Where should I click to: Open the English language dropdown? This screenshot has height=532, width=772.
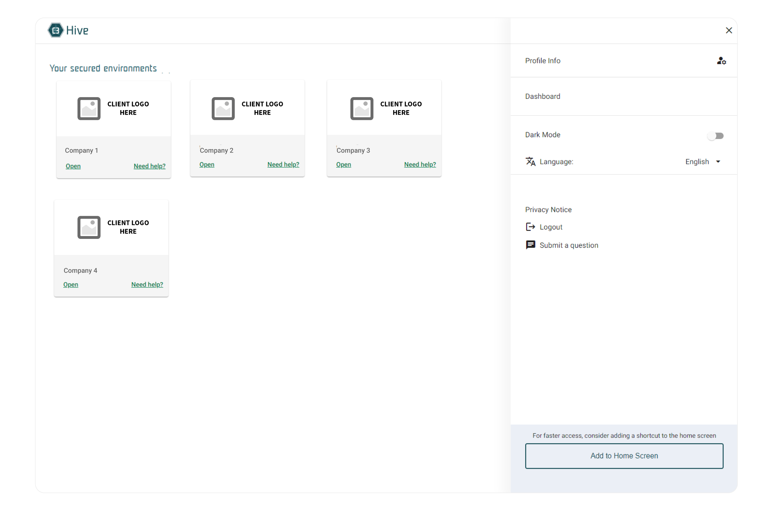[703, 162]
